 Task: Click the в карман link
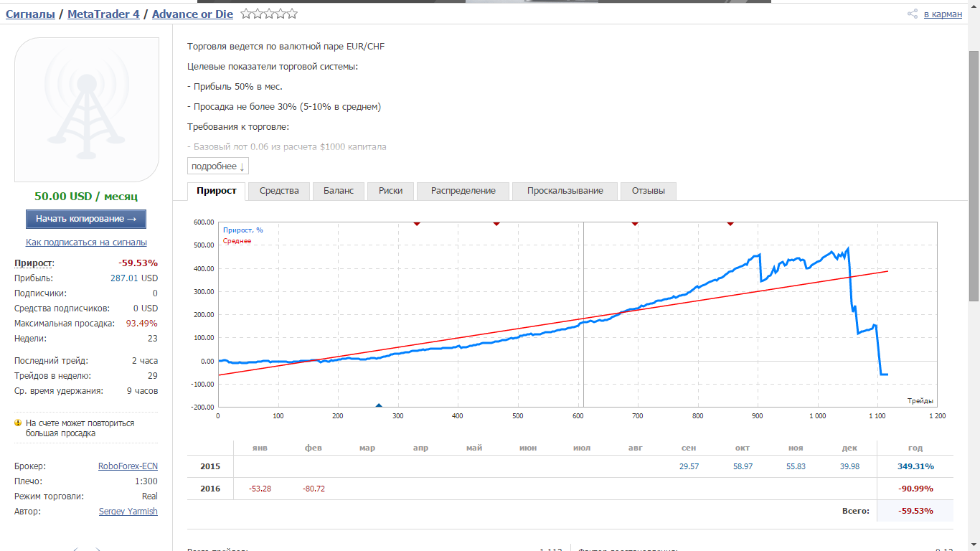[x=943, y=14]
